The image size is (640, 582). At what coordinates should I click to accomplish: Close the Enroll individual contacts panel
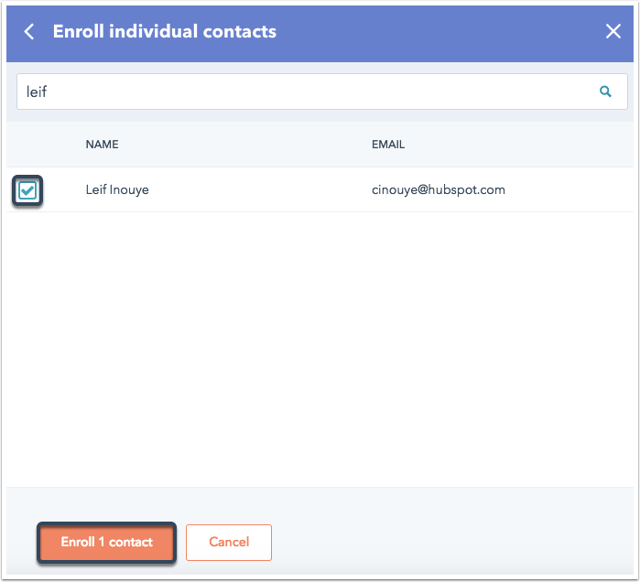pyautogui.click(x=613, y=31)
